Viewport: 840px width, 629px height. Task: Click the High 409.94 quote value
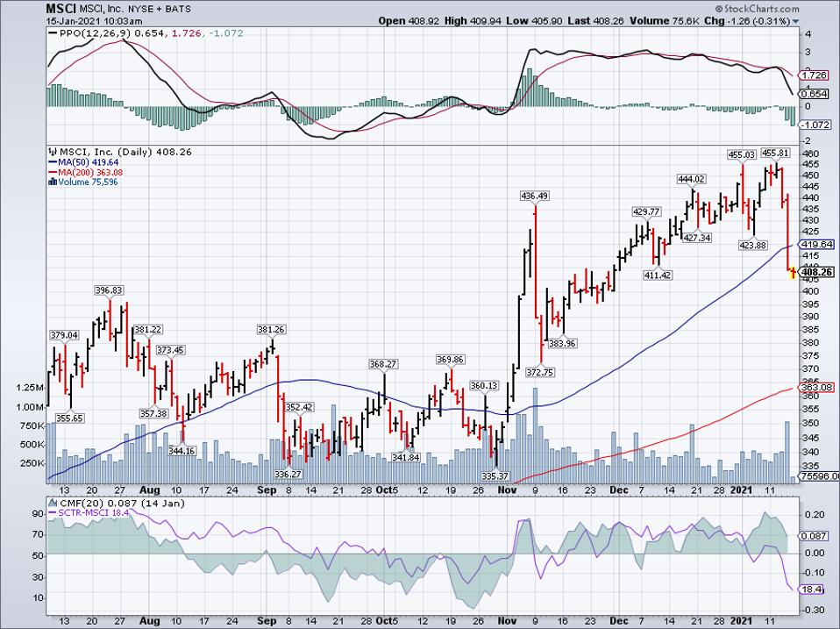(x=472, y=21)
